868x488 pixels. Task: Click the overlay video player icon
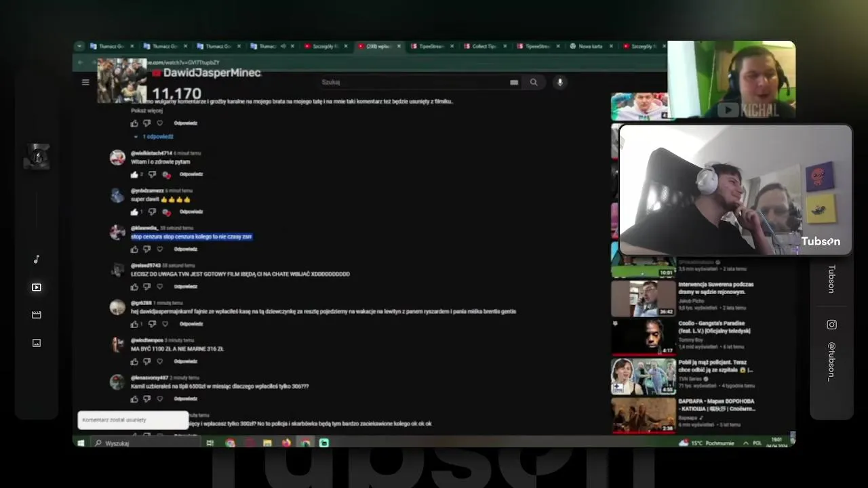coord(37,287)
